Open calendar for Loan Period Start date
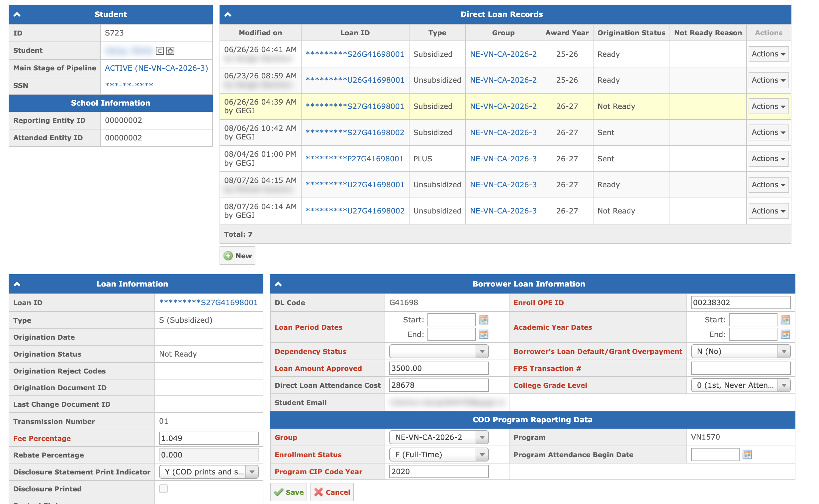The width and height of the screenshot is (819, 504). 483,320
